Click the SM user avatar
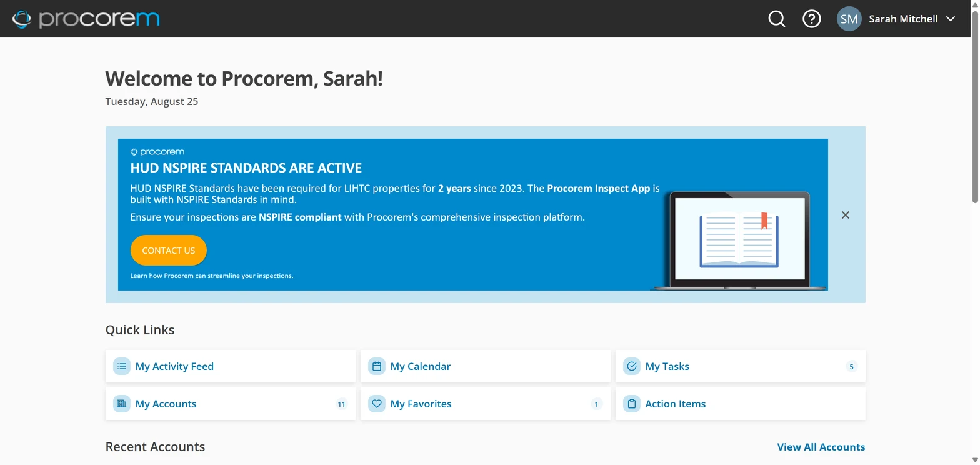 [x=849, y=19]
